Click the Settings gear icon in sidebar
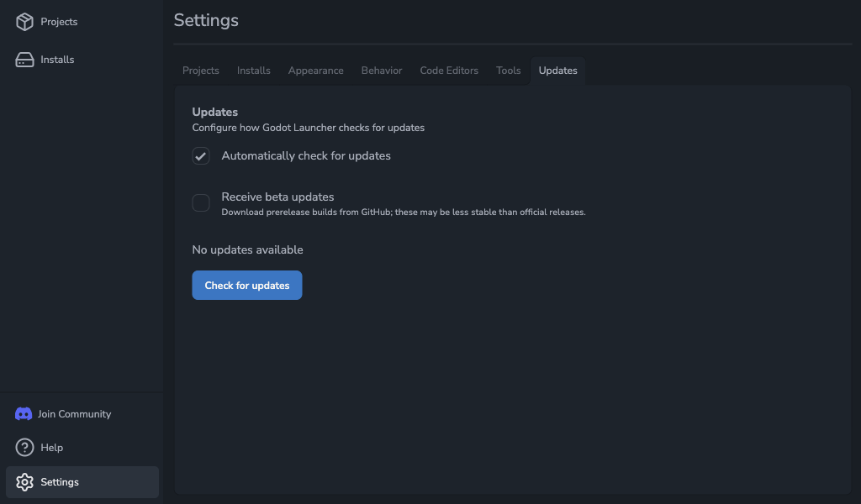This screenshot has height=504, width=861. 24,482
